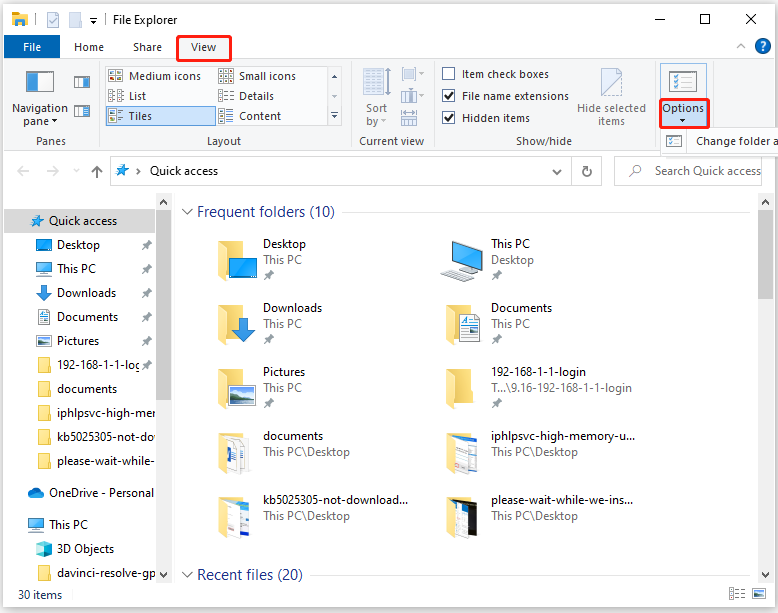The image size is (778, 613).
Task: Collapse the Frequent folders section
Action: tap(187, 212)
